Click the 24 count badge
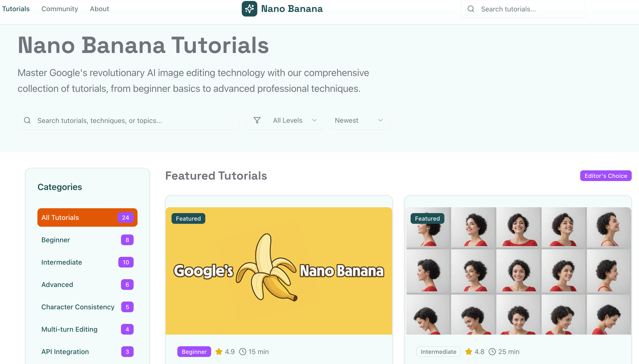 click(125, 217)
